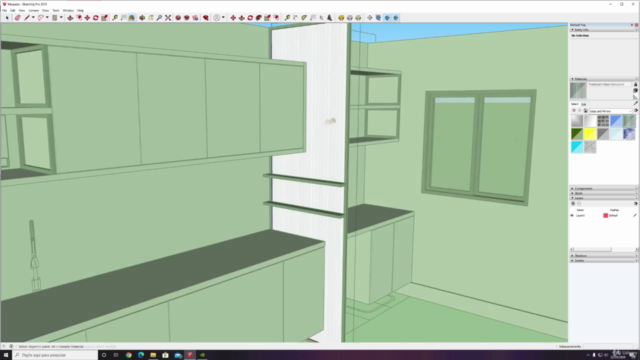Click the current material preview thumbnail
Viewport: 640px width, 360px height.
pyautogui.click(x=578, y=91)
